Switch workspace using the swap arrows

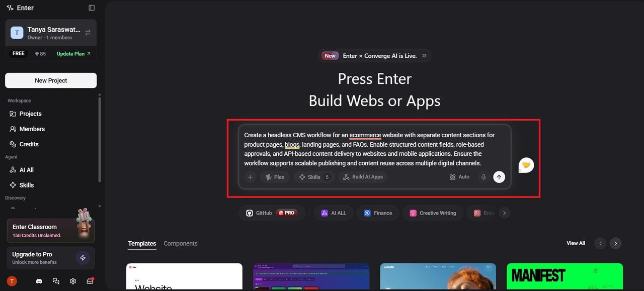pyautogui.click(x=88, y=32)
